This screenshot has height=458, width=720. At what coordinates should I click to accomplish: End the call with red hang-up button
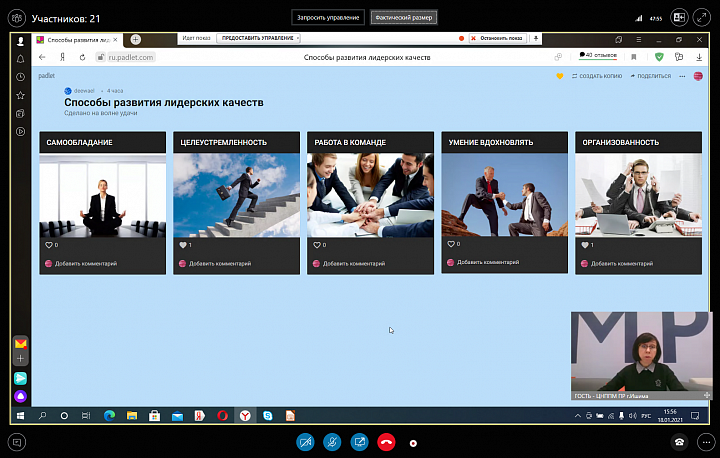386,441
